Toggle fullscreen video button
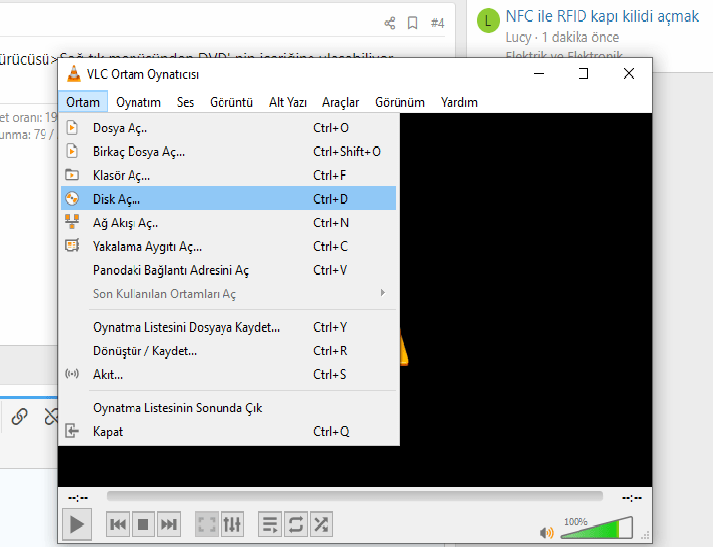Viewport: 713px width, 547px height. (x=207, y=524)
